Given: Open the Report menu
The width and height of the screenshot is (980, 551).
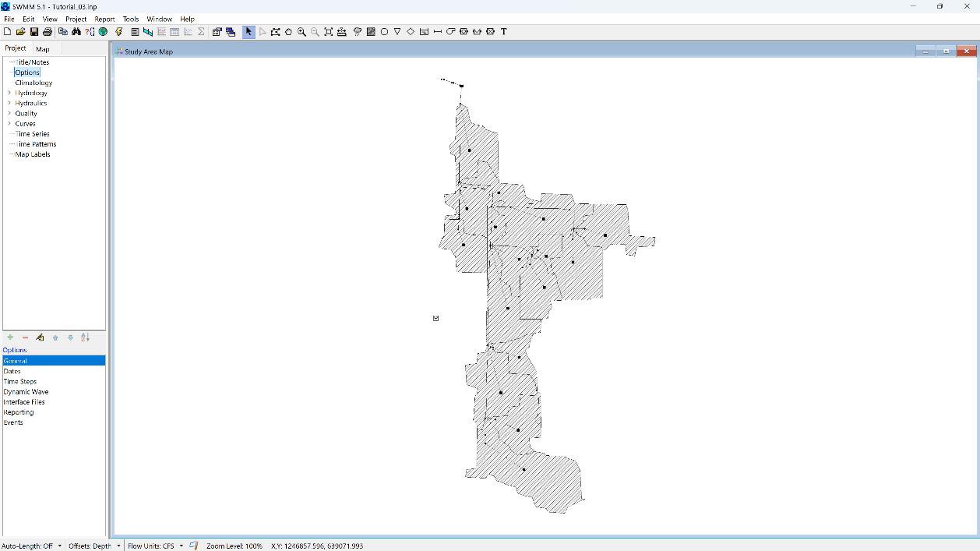Looking at the screenshot, I should click(x=104, y=19).
